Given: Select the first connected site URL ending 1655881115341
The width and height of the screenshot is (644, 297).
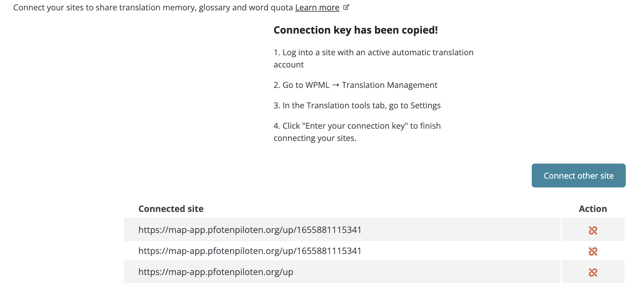Looking at the screenshot, I should (250, 230).
